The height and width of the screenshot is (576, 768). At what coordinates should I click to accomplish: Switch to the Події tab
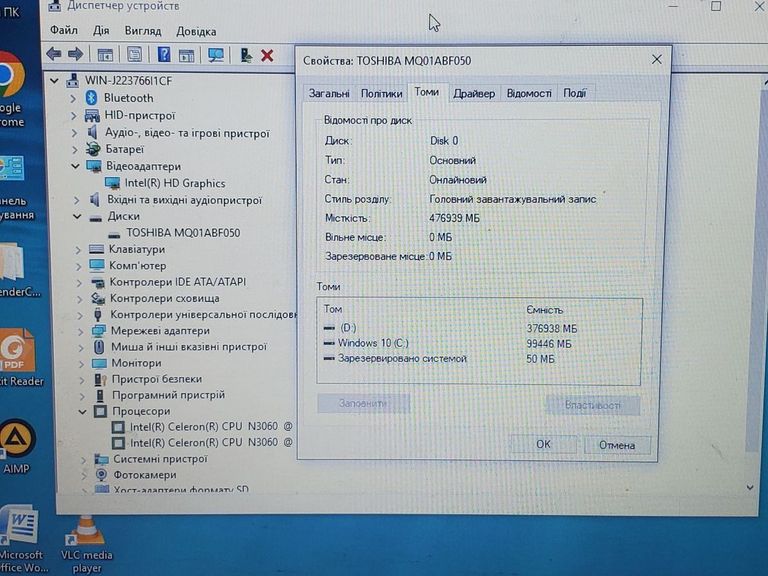point(575,93)
